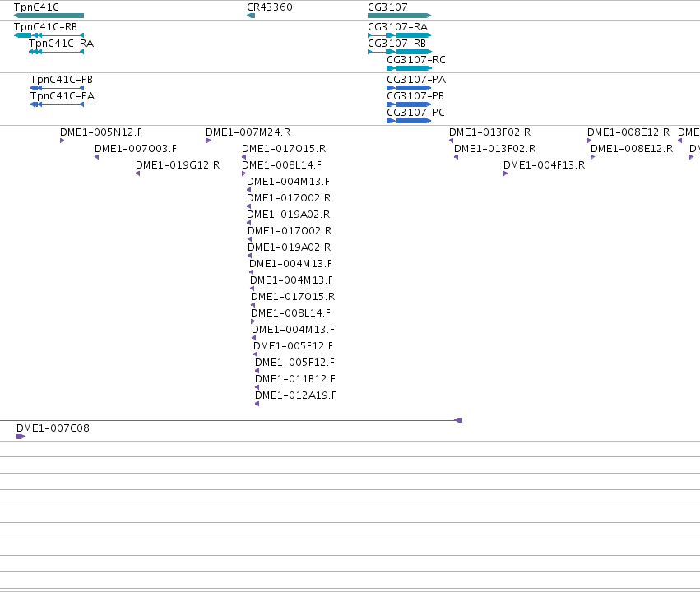
Task: Select BAC end DME1-007O03.F
Action: pos(136,149)
